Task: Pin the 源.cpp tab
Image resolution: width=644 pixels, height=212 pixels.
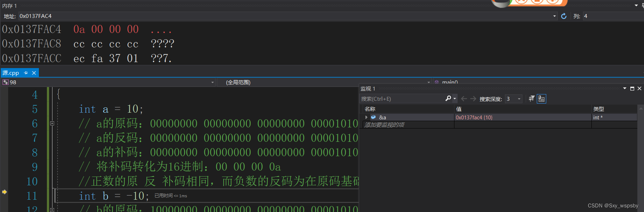Action: tap(26, 73)
